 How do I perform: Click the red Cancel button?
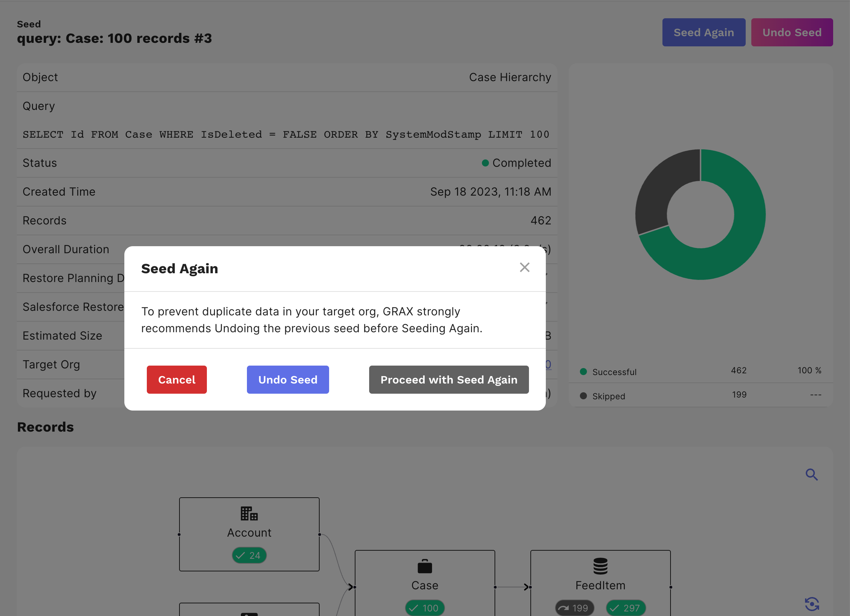point(177,380)
